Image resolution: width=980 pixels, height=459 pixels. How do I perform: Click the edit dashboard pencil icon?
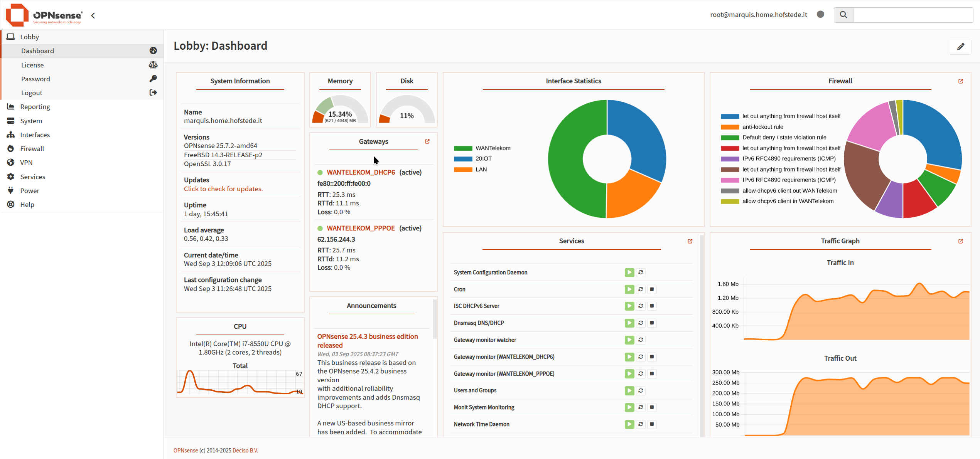click(960, 47)
